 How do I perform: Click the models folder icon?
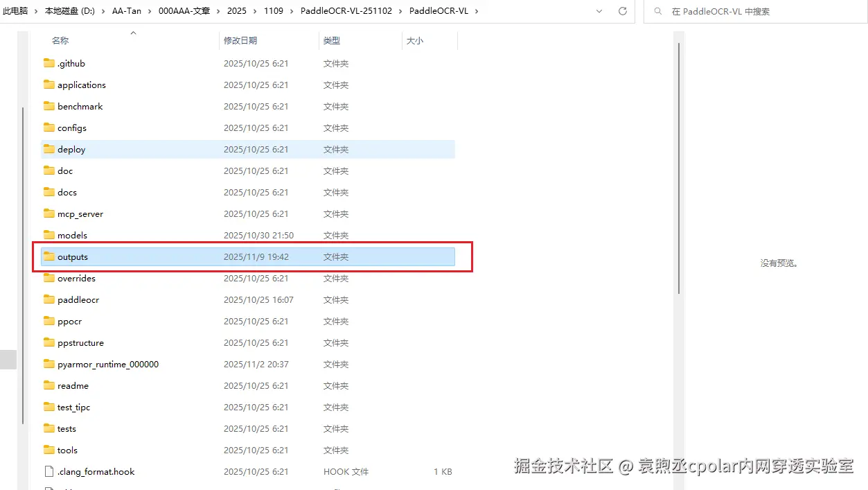coord(48,235)
